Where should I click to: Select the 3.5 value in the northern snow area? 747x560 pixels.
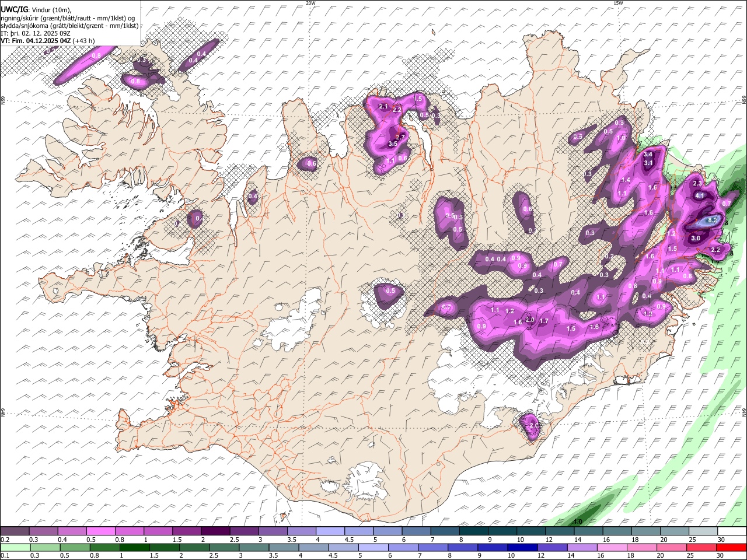pyautogui.click(x=393, y=144)
